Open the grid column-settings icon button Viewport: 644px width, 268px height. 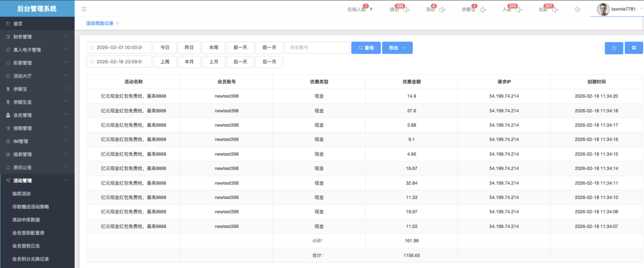point(634,48)
